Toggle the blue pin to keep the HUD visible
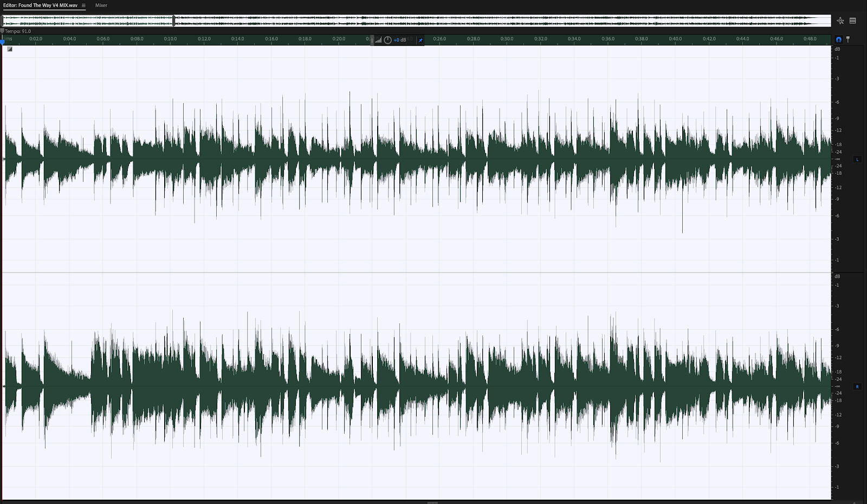Image resolution: width=867 pixels, height=504 pixels. click(x=421, y=40)
